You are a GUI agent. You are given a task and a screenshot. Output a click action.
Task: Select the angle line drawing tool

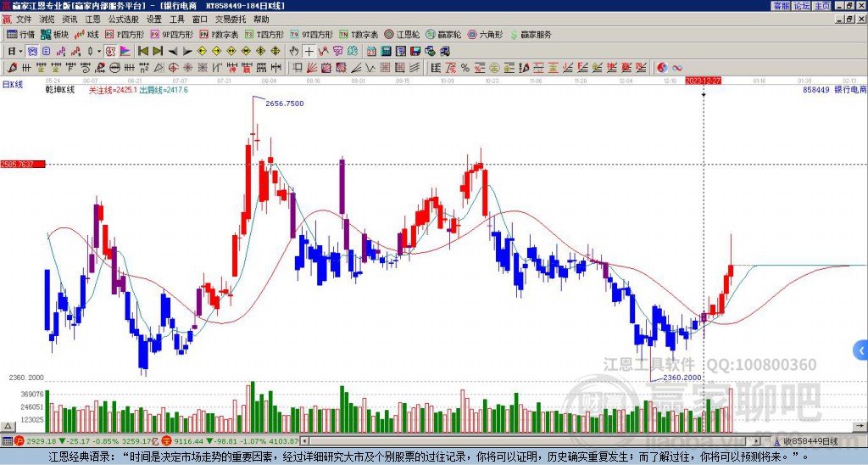356,68
